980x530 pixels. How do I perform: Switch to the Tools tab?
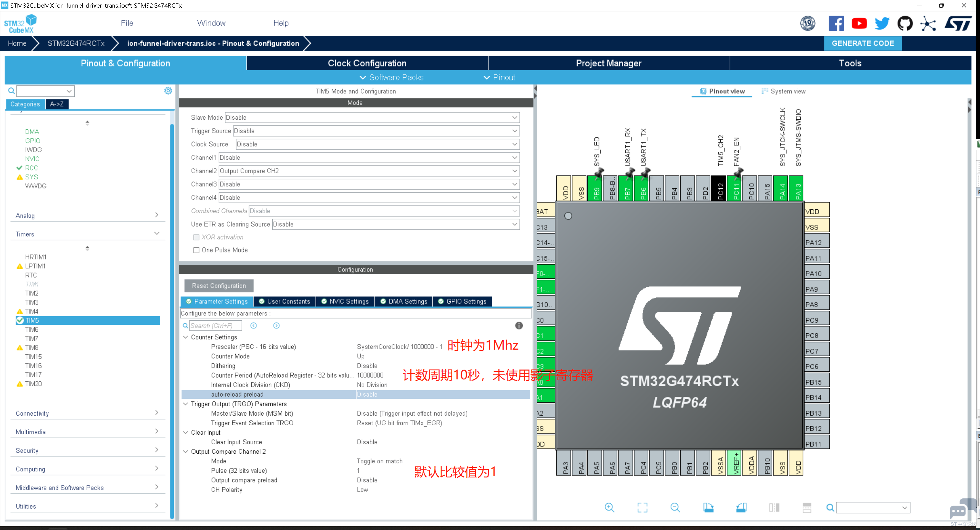[x=850, y=63]
